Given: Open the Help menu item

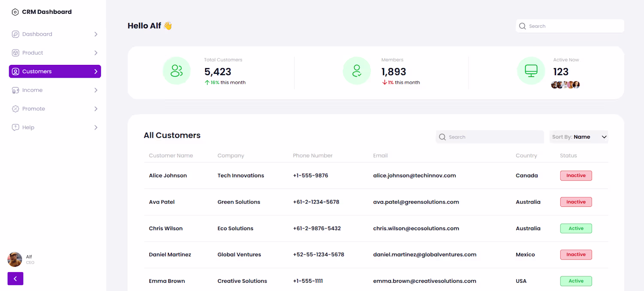Looking at the screenshot, I should click(55, 127).
